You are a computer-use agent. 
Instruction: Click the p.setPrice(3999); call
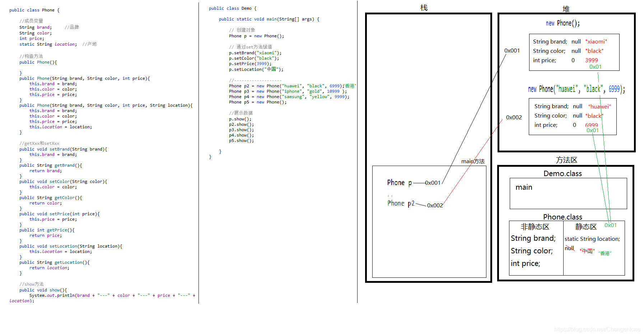point(250,64)
